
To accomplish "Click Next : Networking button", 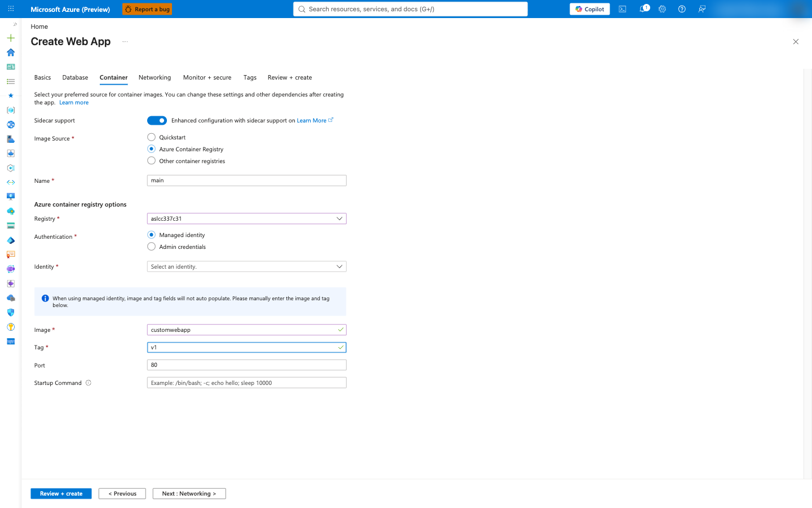I will tap(189, 494).
